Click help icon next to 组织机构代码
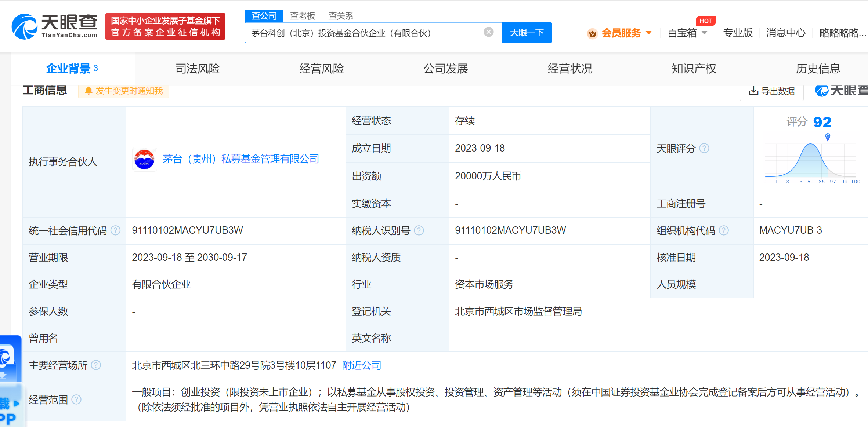 [x=723, y=230]
